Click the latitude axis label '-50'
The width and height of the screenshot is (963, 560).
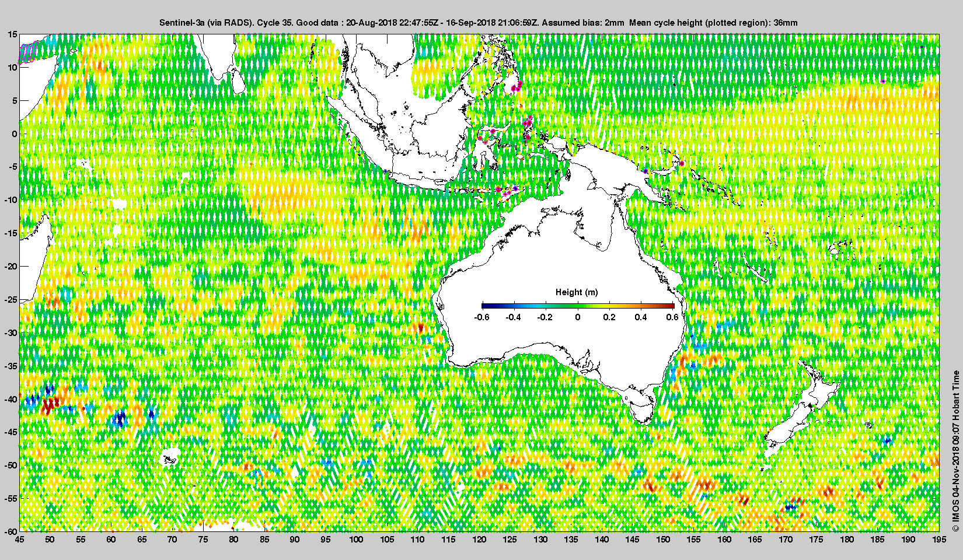pyautogui.click(x=11, y=466)
